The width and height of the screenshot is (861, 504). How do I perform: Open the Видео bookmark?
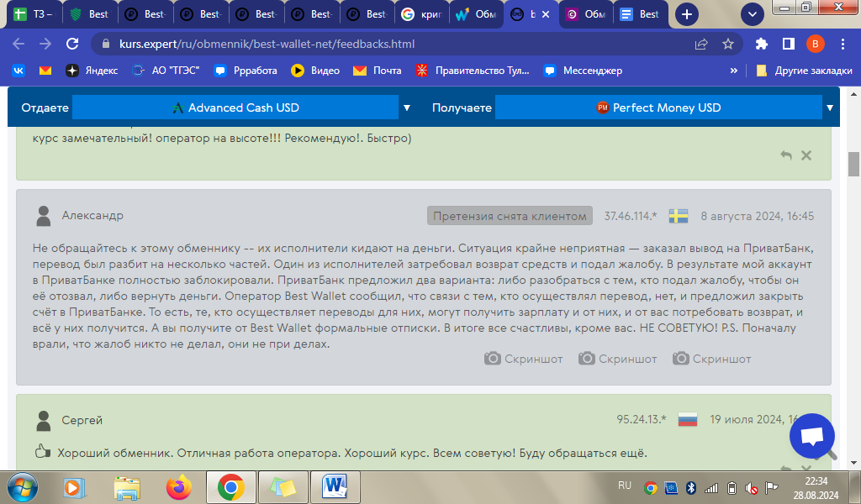315,71
